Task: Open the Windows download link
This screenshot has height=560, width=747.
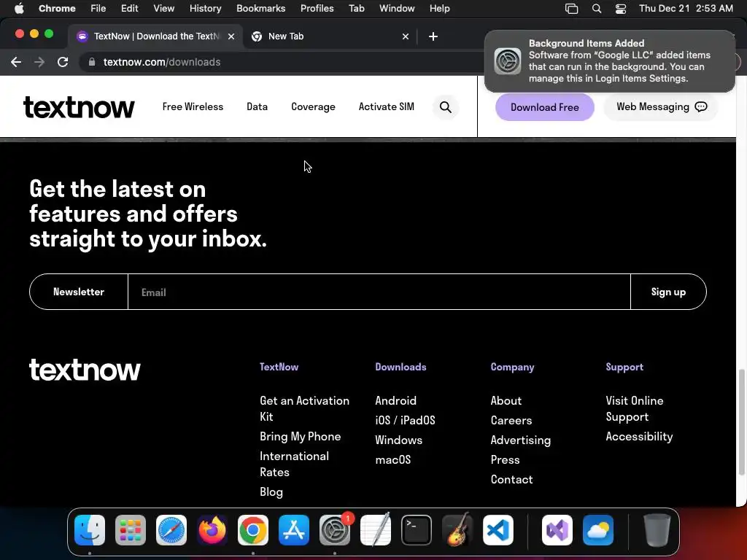Action: (398, 440)
